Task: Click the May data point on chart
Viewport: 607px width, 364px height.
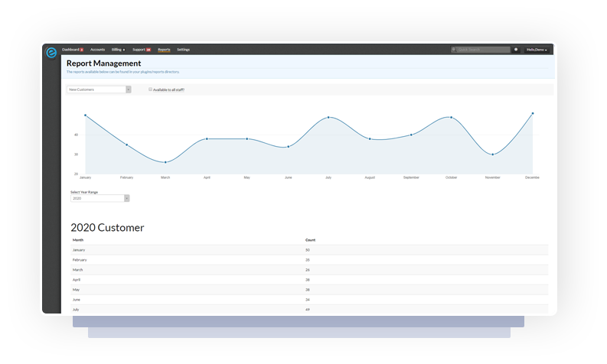Action: (x=247, y=138)
